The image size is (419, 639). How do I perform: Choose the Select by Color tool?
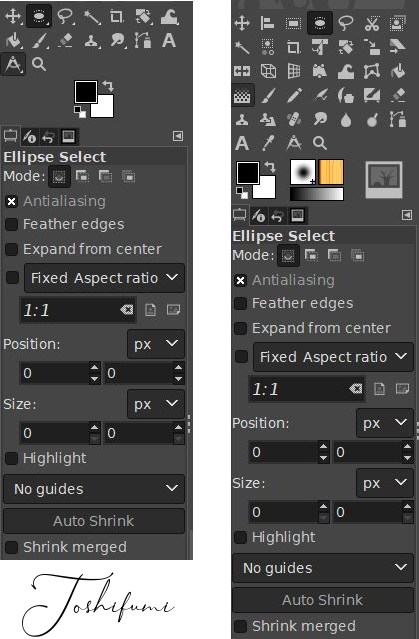pos(268,47)
